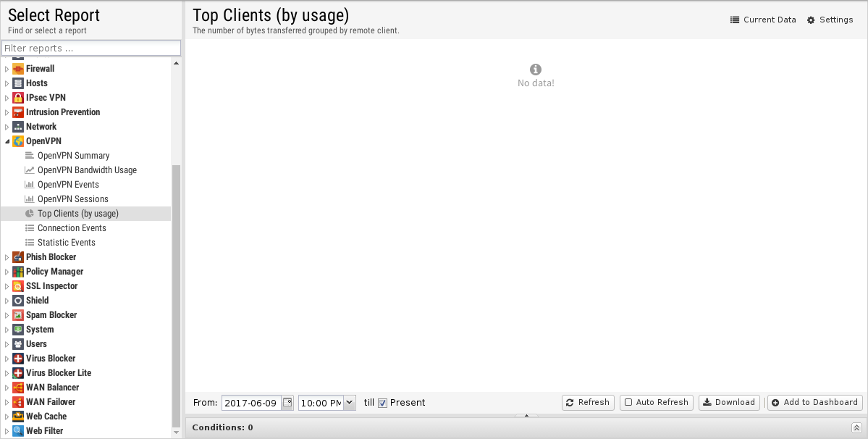This screenshot has width=868, height=439.
Task: Select the OpenVPN Bandwidth Usage report
Action: (x=87, y=170)
